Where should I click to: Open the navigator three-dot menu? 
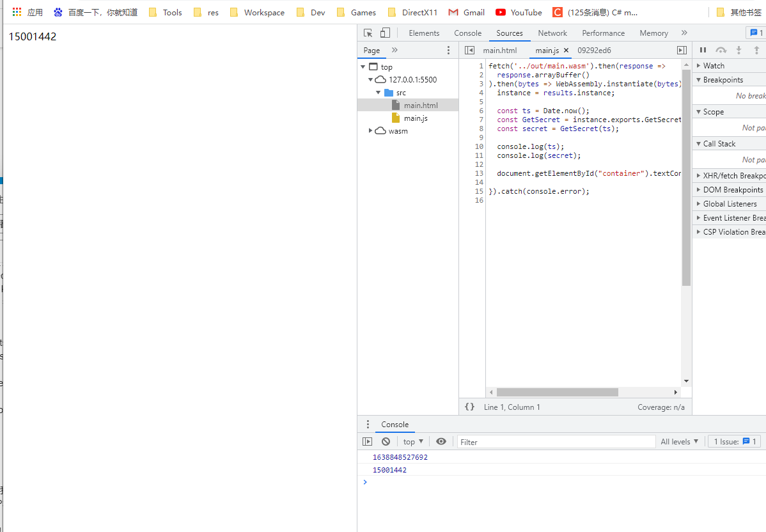[x=448, y=51]
